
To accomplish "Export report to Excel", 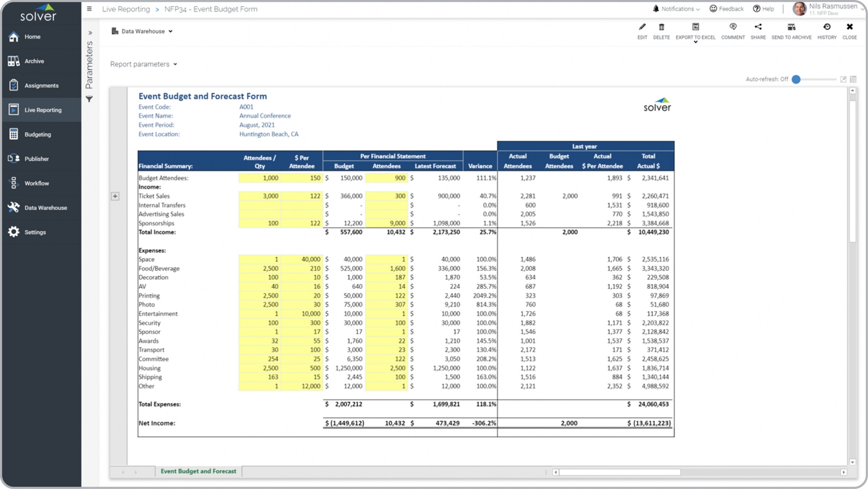I will click(x=695, y=27).
